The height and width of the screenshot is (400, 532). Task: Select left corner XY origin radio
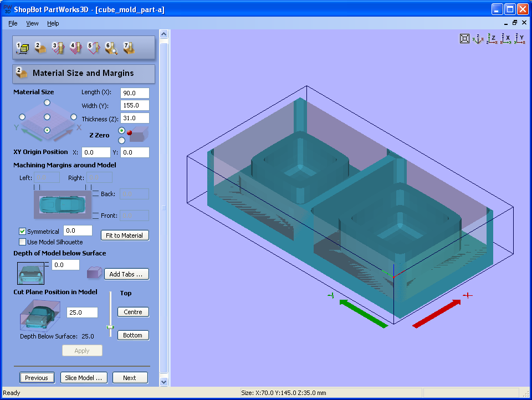(x=22, y=117)
